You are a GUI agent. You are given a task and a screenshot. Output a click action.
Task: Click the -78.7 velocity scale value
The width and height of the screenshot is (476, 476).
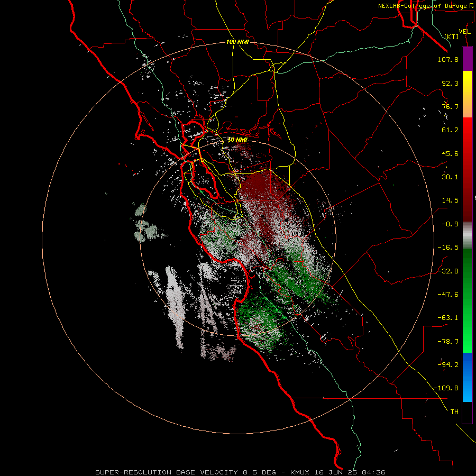coord(448,342)
